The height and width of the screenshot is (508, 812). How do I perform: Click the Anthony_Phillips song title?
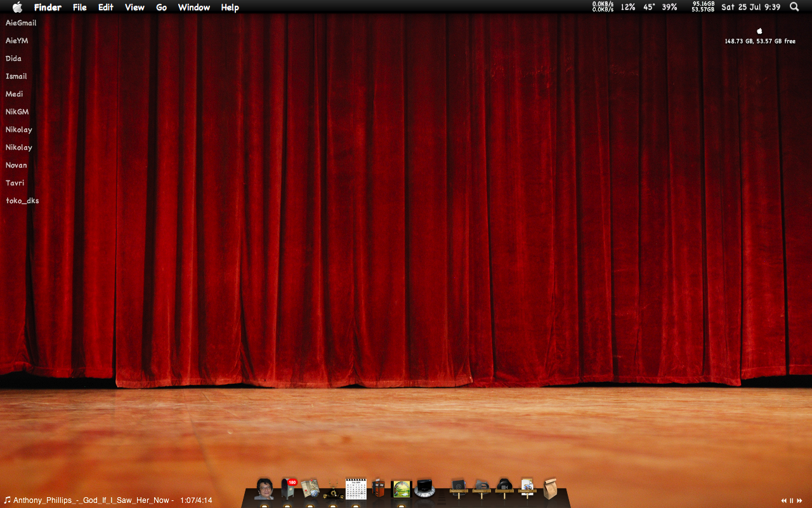tap(92, 500)
